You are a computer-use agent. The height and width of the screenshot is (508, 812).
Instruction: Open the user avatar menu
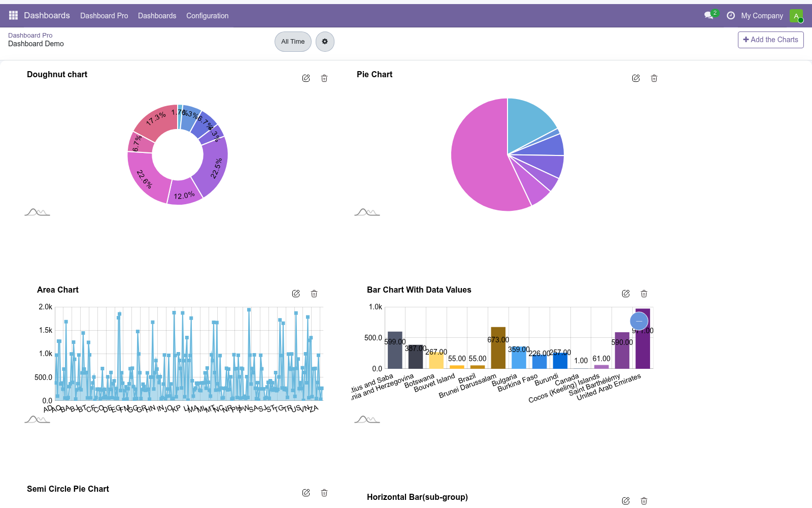[x=796, y=16]
